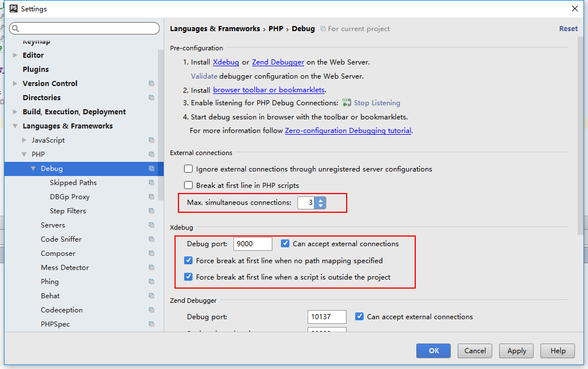Click project-level icon on Debug row

pyautogui.click(x=151, y=169)
